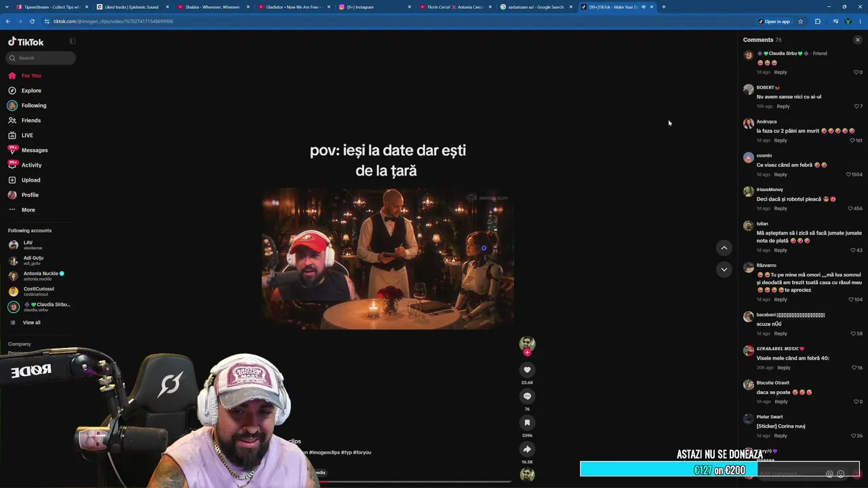Open the video creator's avatar above follow
This screenshot has height=488, width=868.
click(527, 343)
